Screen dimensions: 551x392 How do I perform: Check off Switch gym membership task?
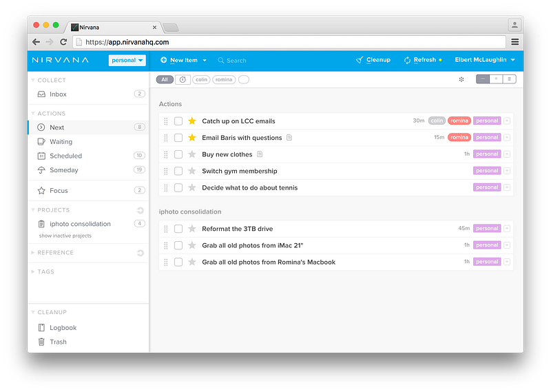pyautogui.click(x=178, y=171)
